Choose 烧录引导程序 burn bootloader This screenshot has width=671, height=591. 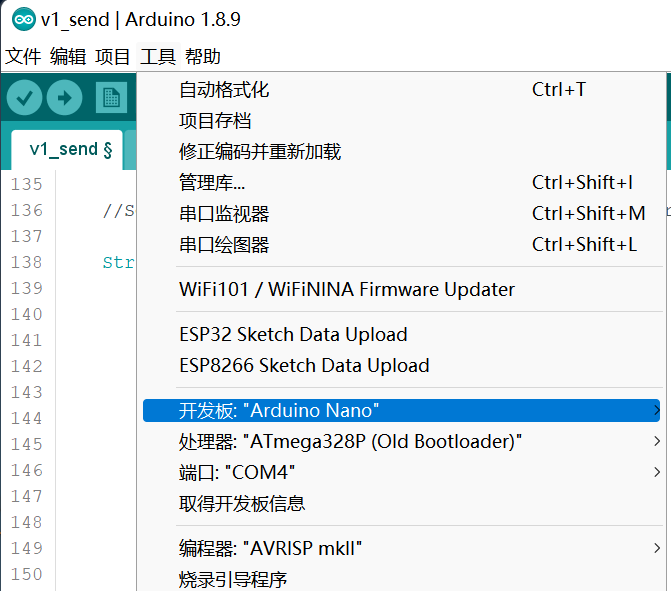click(x=402, y=579)
